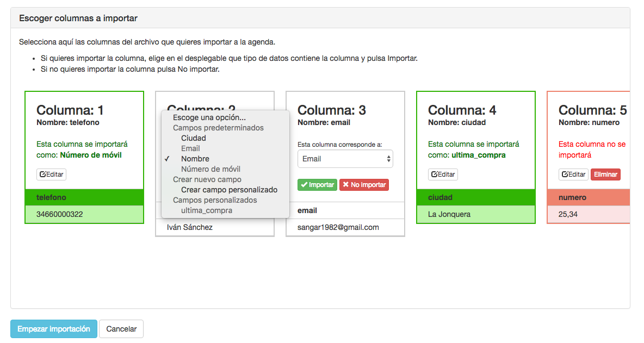Open the Email dropdown in Columna 3
This screenshot has height=343, width=644.
click(x=345, y=159)
